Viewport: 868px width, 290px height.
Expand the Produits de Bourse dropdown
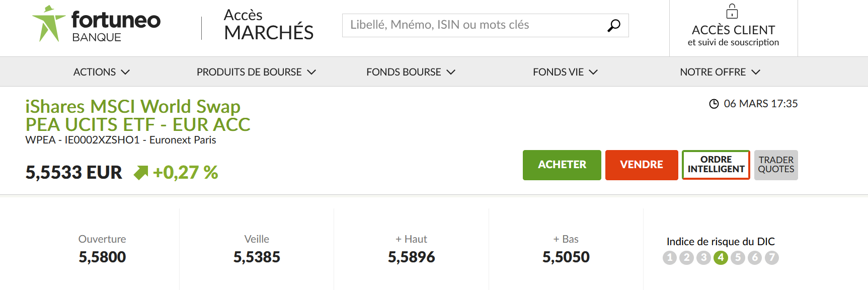point(256,72)
